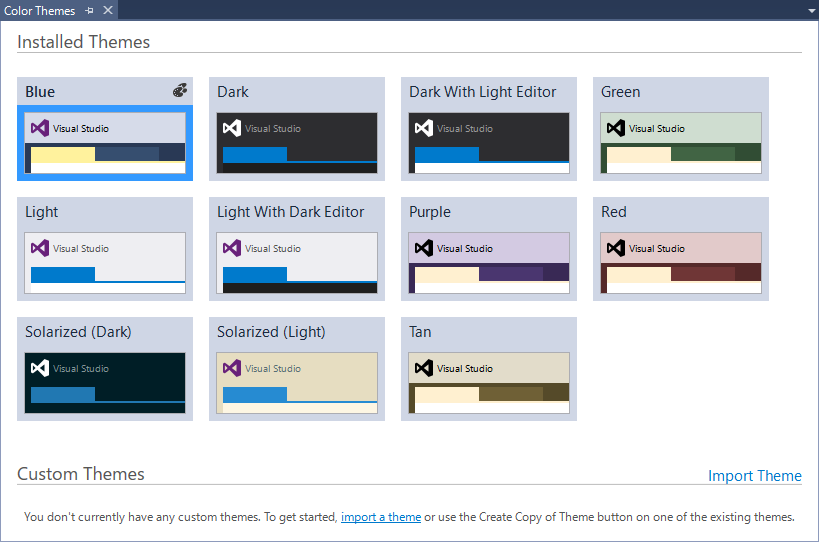Click the Purple theme title
The image size is (819, 542).
(x=430, y=212)
